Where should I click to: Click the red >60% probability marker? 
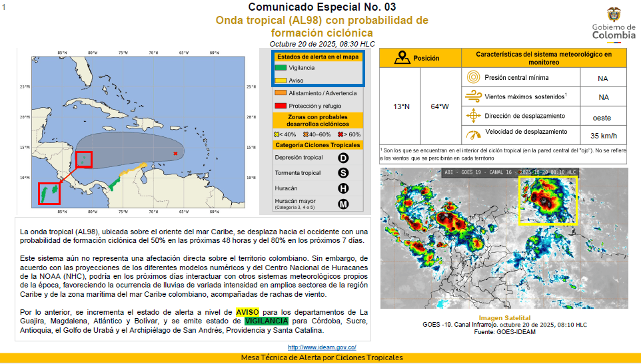[339, 134]
